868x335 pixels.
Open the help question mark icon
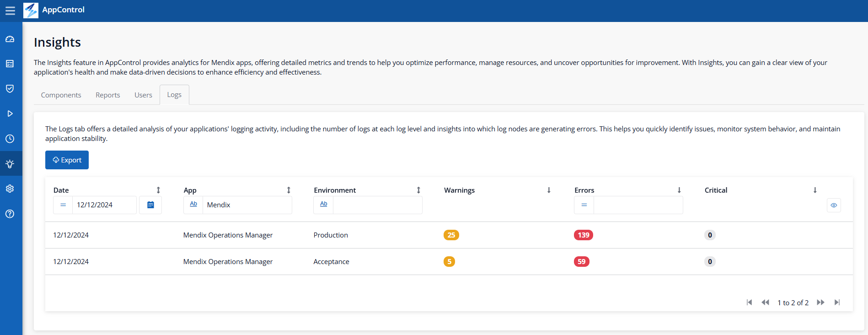click(x=10, y=214)
